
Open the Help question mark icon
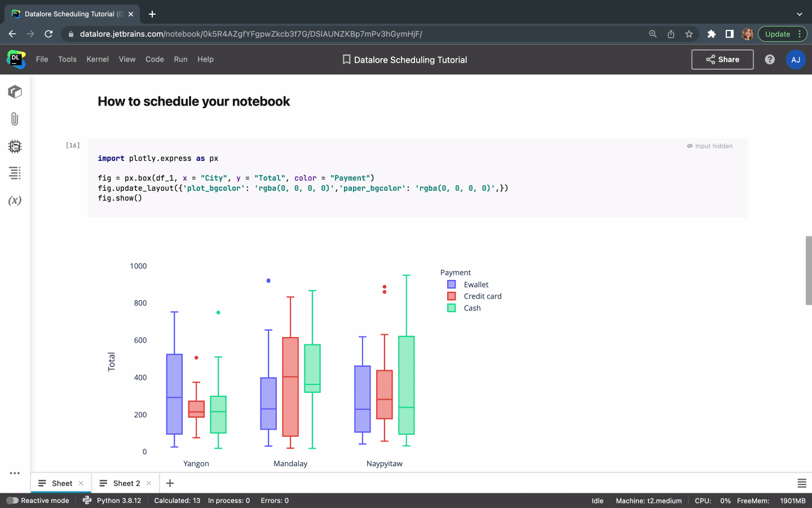(770, 59)
